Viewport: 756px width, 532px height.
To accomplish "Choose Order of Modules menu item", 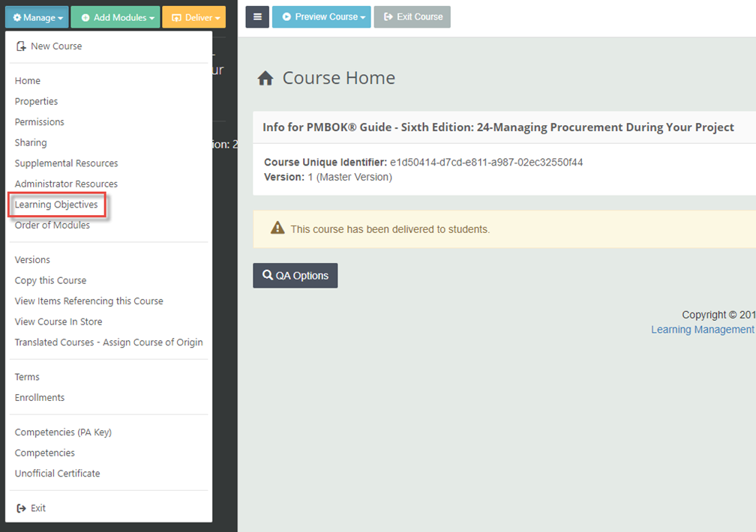I will [52, 226].
